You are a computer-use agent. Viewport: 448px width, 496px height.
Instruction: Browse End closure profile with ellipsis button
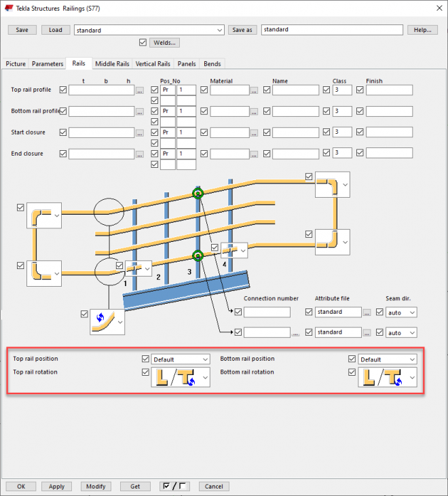coord(140,154)
